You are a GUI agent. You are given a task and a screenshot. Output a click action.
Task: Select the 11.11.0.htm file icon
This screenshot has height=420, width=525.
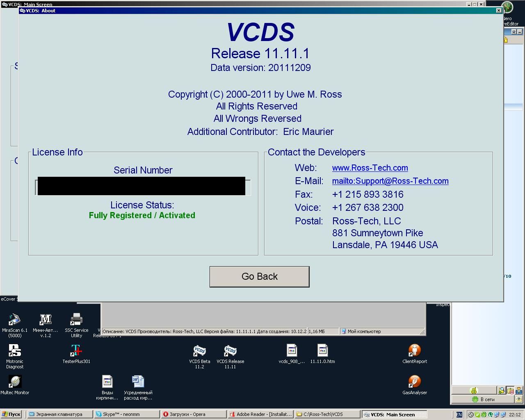[x=322, y=354]
